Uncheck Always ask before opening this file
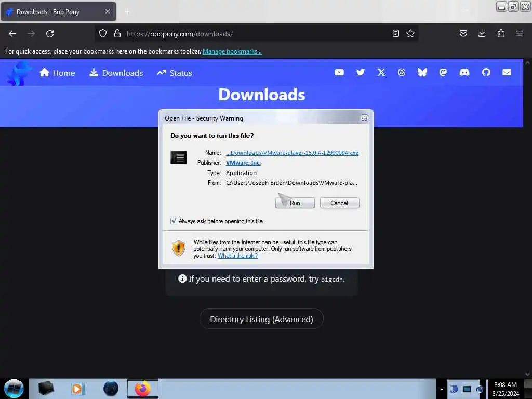532x399 pixels. point(174,221)
